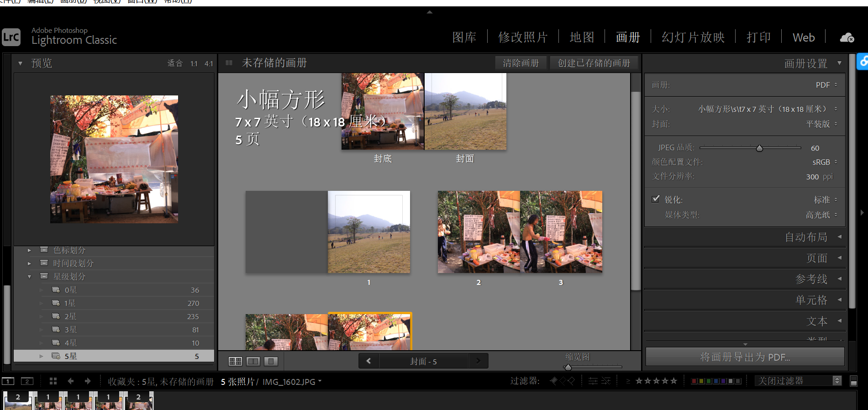
Task: Open the 关闭过滤器 filter preset dropdown
Action: [798, 381]
